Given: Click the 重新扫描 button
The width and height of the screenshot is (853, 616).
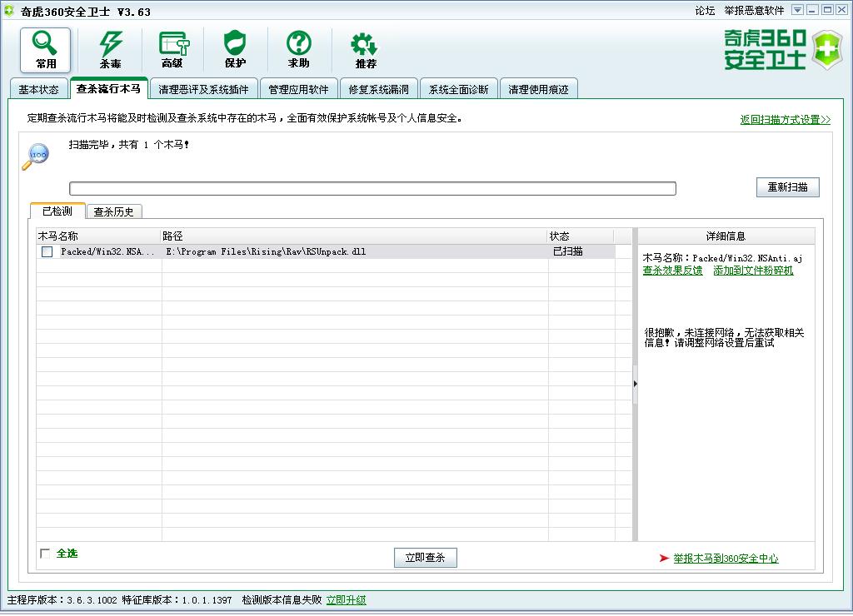Looking at the screenshot, I should tap(787, 187).
